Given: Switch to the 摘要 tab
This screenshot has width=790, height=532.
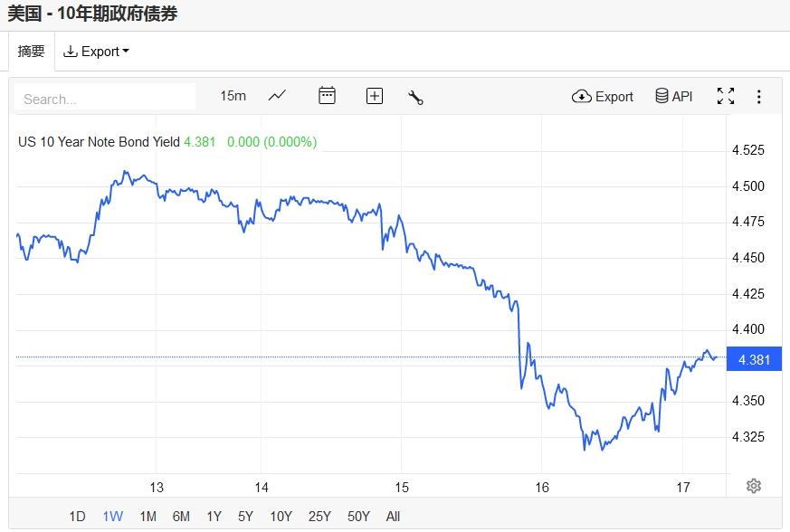Looking at the screenshot, I should click(32, 52).
